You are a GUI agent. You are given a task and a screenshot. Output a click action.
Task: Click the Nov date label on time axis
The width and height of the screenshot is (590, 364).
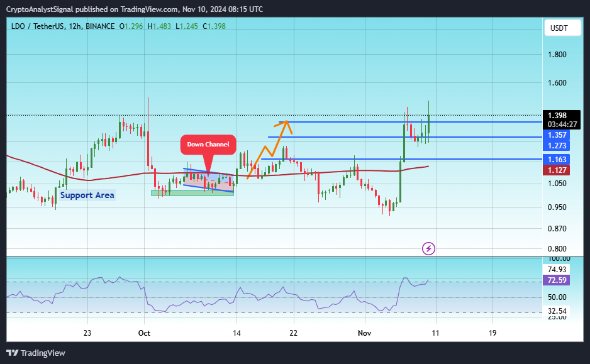click(364, 333)
